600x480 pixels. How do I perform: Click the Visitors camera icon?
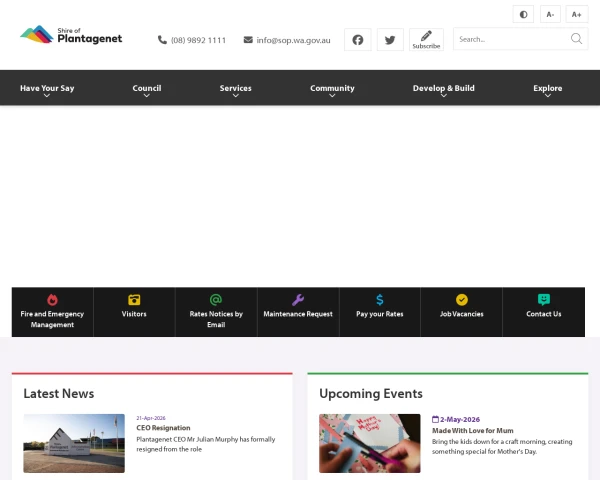pos(134,300)
